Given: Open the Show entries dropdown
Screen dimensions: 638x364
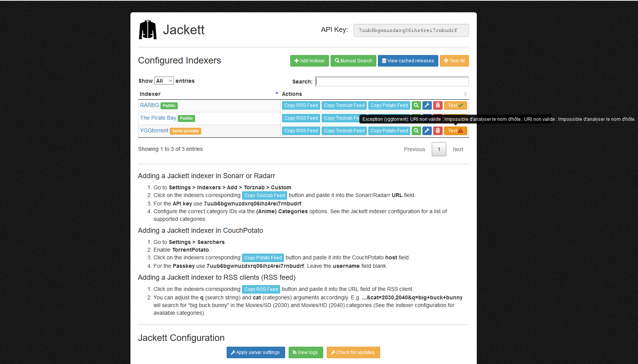Looking at the screenshot, I should tap(164, 80).
